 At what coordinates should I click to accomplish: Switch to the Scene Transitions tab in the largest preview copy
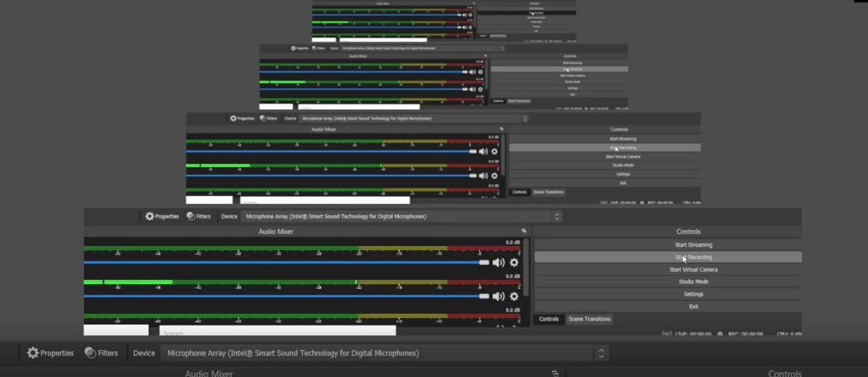(589, 319)
